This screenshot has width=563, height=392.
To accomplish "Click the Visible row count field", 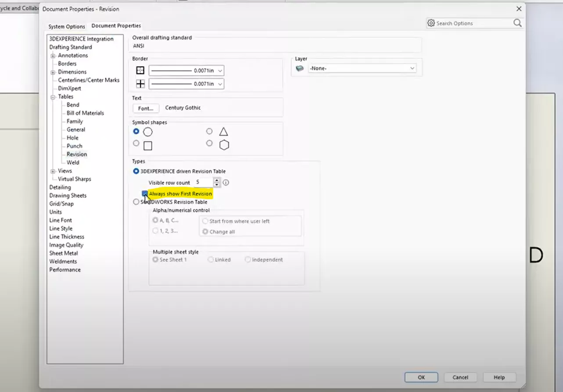I will [204, 182].
